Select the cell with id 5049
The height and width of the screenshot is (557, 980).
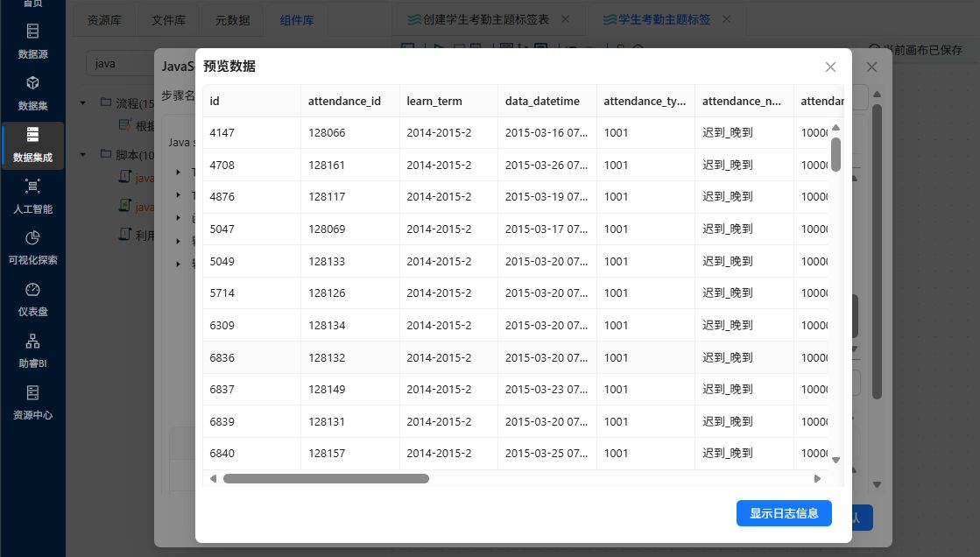pyautogui.click(x=252, y=261)
